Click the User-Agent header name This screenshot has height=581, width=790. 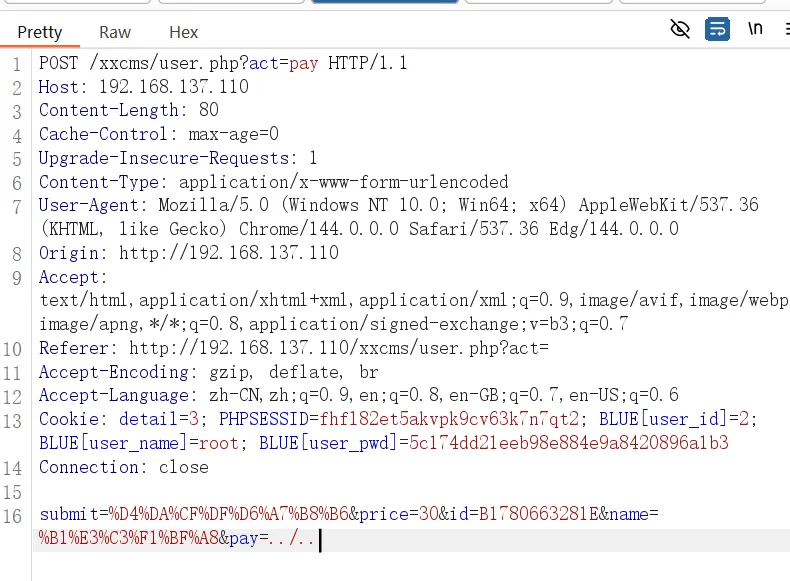tap(89, 205)
